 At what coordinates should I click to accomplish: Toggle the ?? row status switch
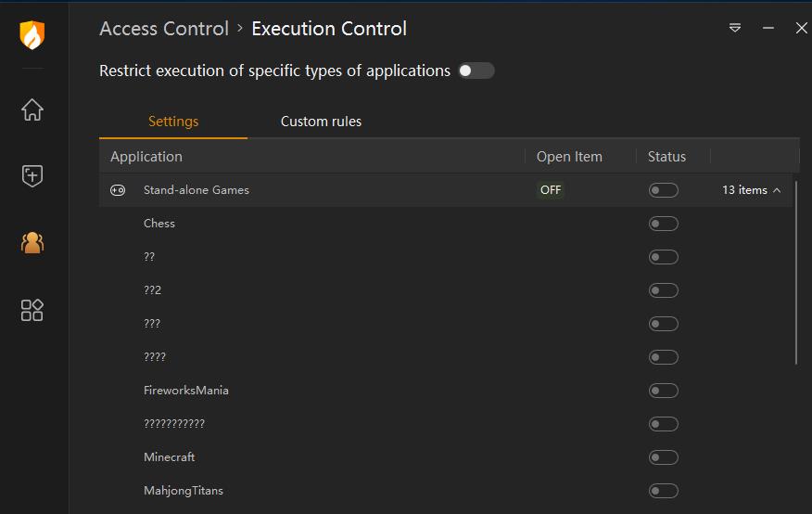tap(664, 257)
